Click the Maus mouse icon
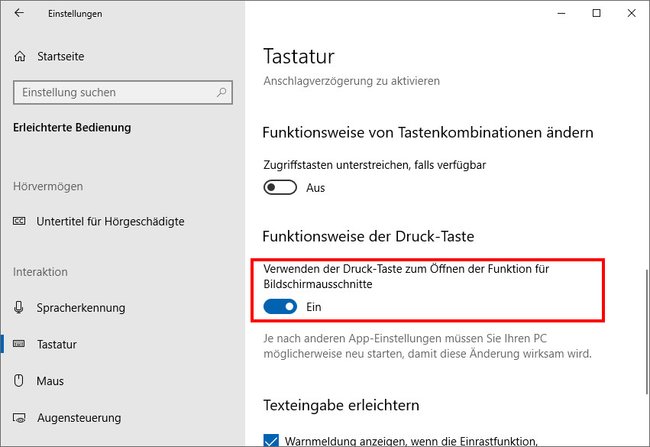This screenshot has width=650, height=447. (x=19, y=380)
